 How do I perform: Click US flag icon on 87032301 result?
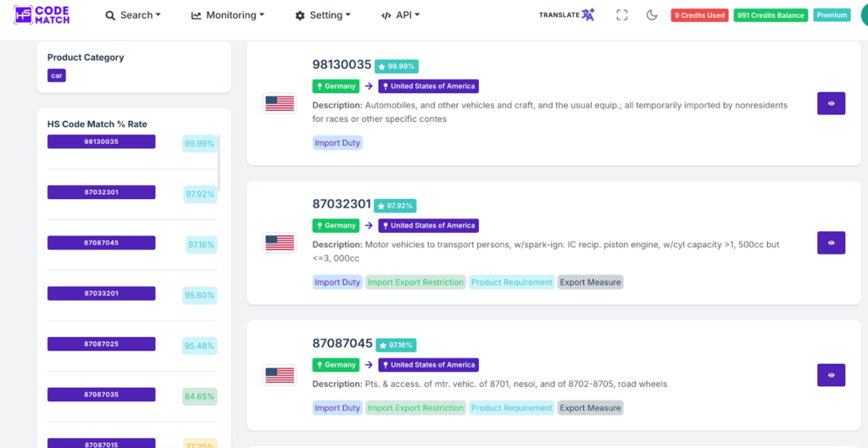pos(280,243)
